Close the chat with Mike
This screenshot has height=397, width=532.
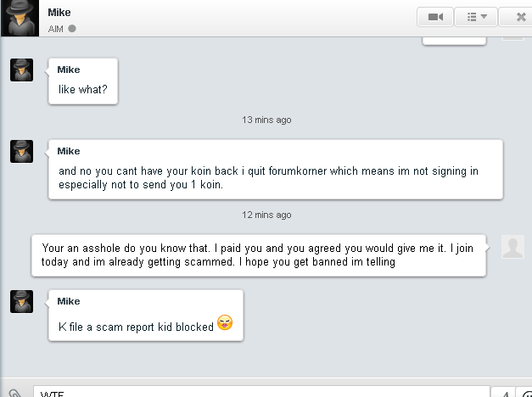pos(521,16)
